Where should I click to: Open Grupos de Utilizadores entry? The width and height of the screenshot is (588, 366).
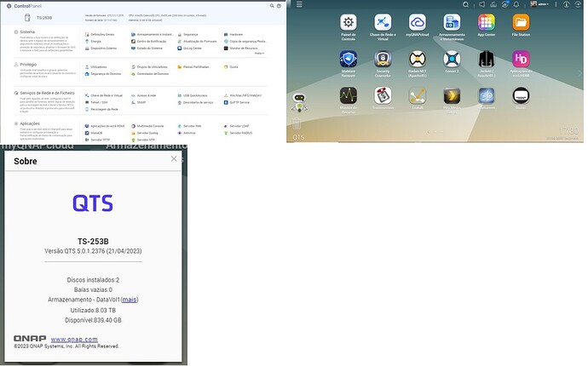(149, 67)
